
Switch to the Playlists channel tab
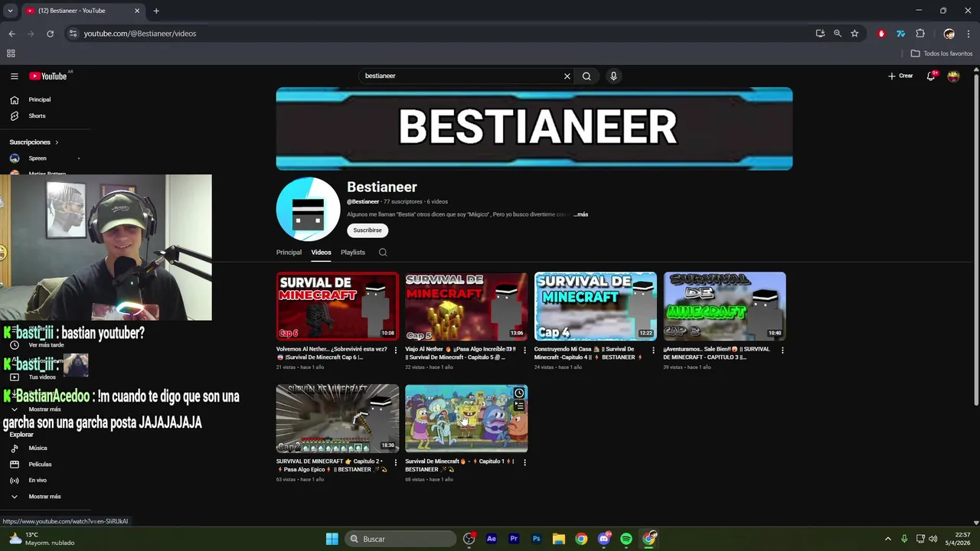(x=353, y=253)
